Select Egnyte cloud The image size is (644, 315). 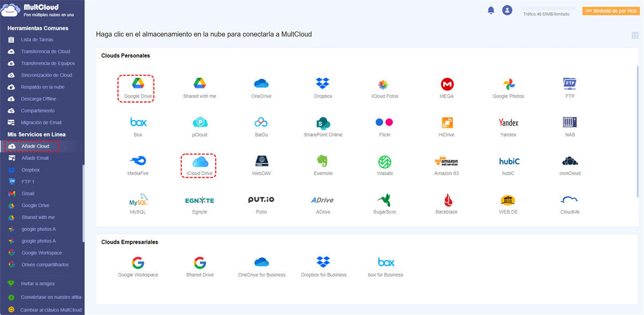click(x=200, y=204)
